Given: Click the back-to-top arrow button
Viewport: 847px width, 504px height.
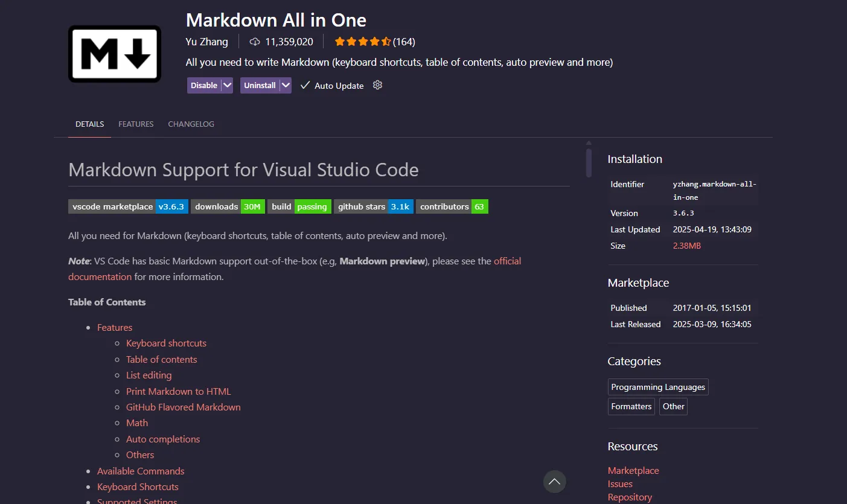Looking at the screenshot, I should [x=554, y=481].
